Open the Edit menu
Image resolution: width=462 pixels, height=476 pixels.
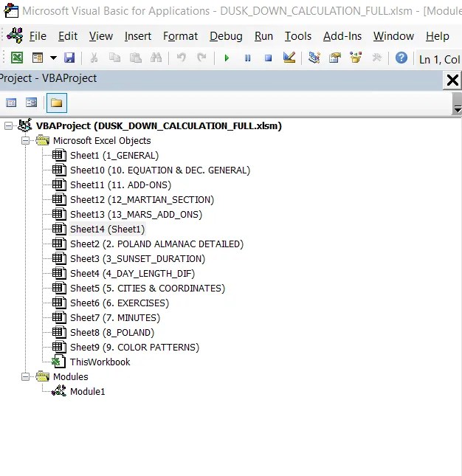(68, 36)
